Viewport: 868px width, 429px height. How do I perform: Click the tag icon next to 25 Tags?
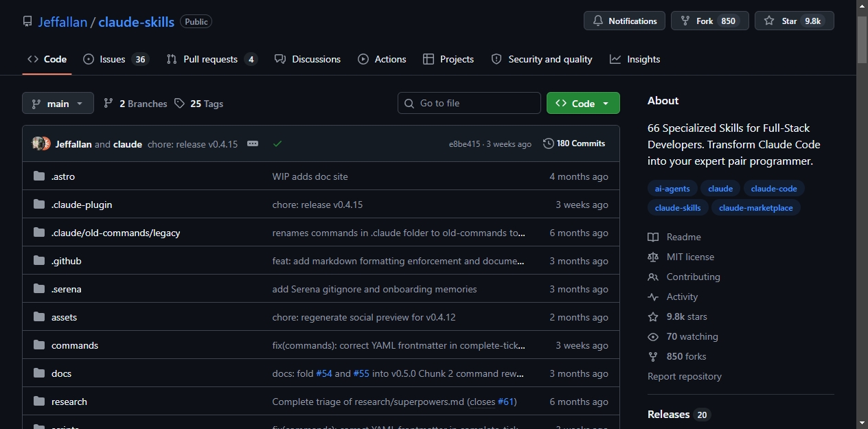pyautogui.click(x=179, y=103)
